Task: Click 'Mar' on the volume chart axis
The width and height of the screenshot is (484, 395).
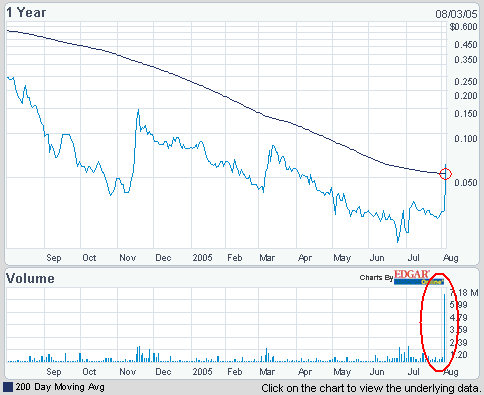Action: tap(267, 372)
